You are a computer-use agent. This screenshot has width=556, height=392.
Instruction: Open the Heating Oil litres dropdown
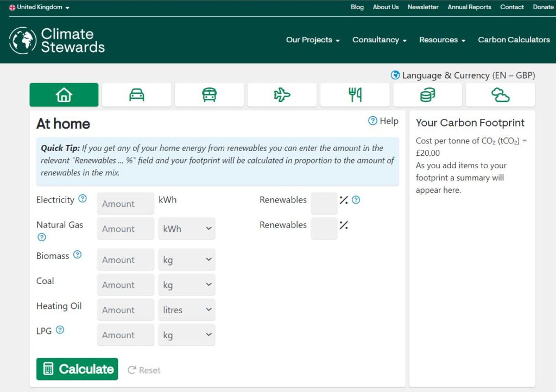[187, 310]
